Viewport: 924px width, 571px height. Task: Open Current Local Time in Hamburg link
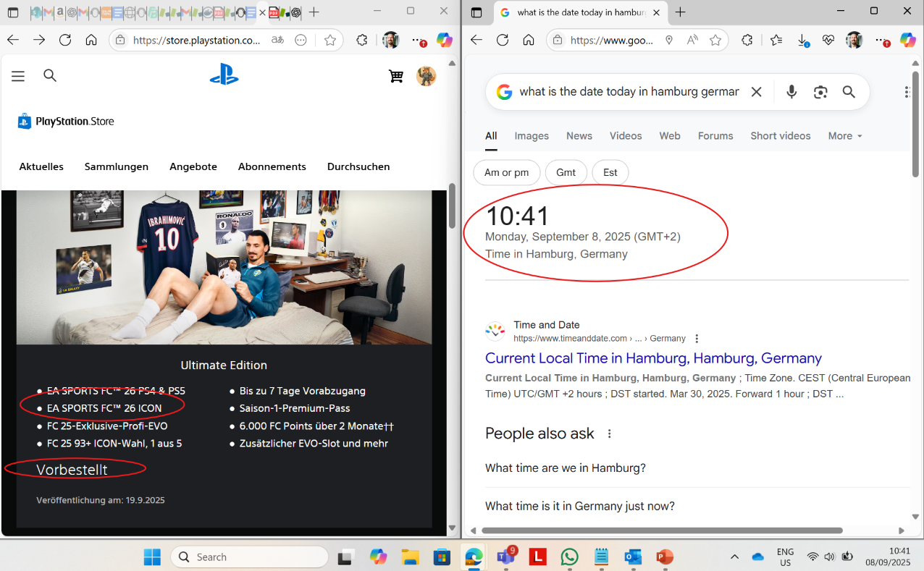point(653,358)
